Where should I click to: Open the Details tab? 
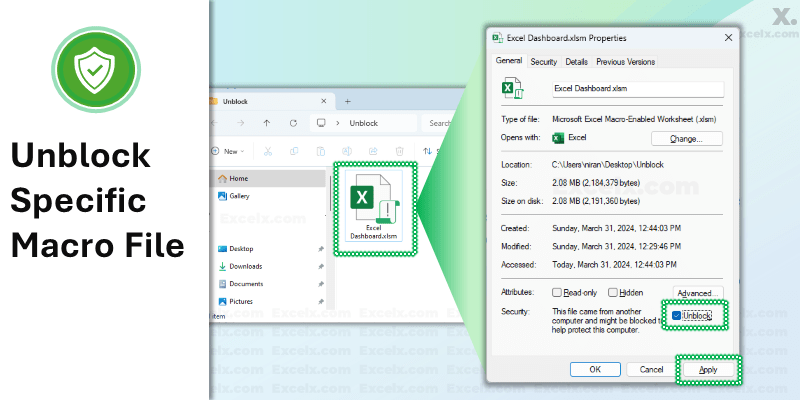point(576,62)
